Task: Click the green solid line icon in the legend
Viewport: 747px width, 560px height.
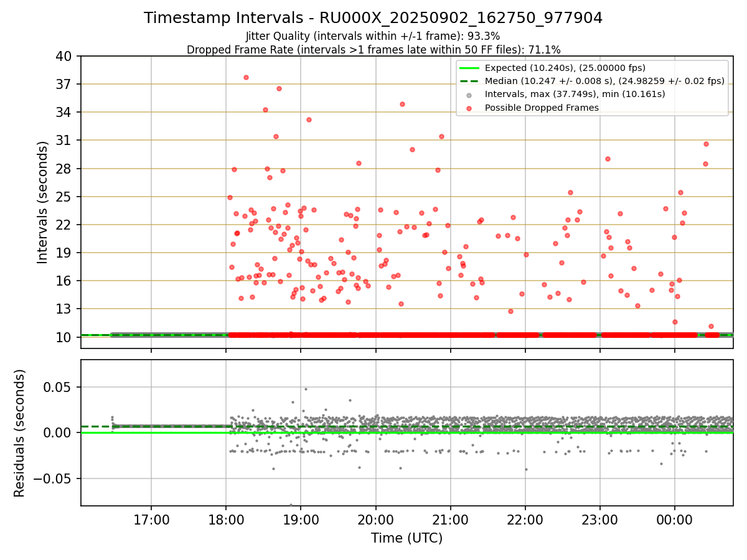Action: tap(469, 68)
